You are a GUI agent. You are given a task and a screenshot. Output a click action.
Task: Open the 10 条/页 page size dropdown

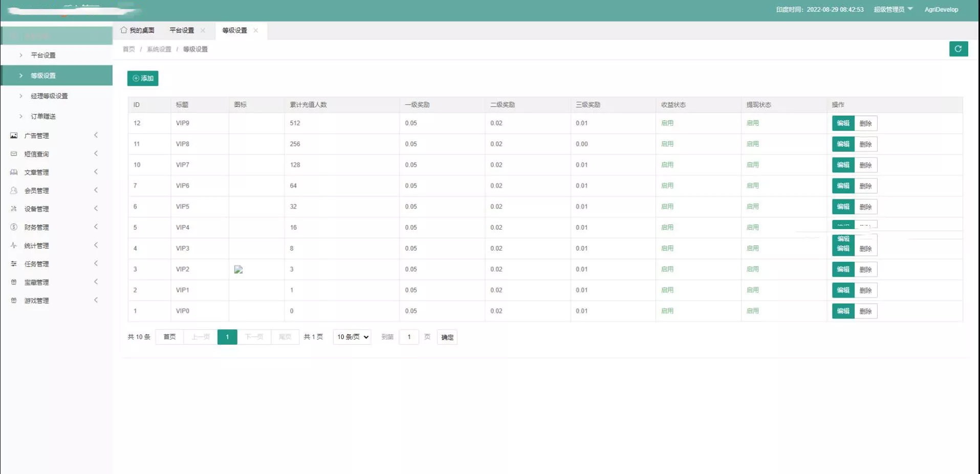(x=352, y=337)
